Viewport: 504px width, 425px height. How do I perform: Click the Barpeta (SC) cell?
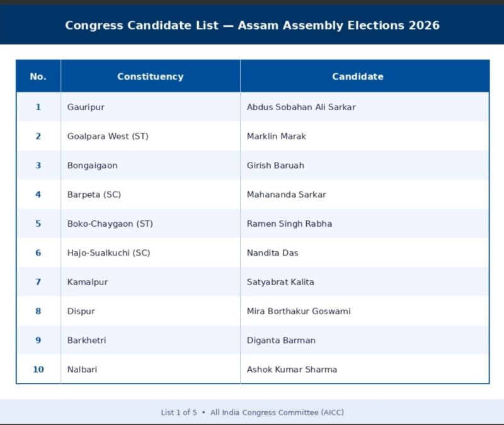point(94,195)
